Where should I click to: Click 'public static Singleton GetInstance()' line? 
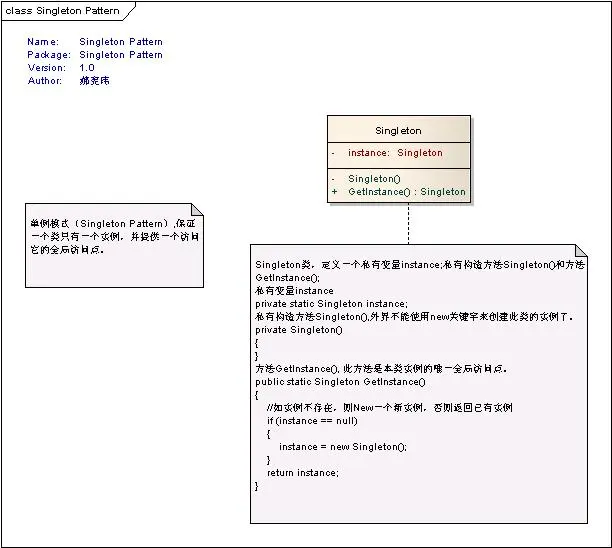(340, 382)
